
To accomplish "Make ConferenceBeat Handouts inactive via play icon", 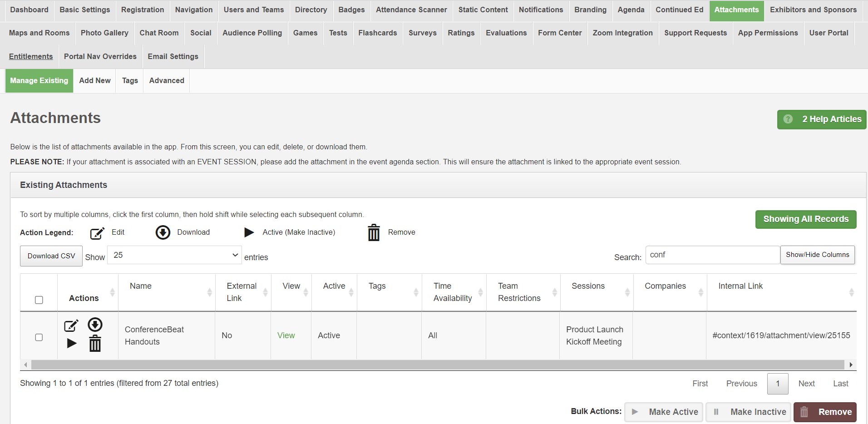I will click(71, 343).
